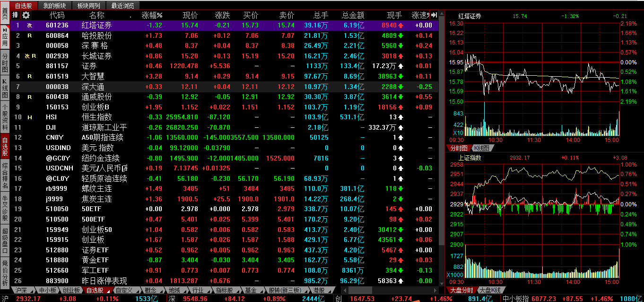Sort by the 代码 column header
Screen dimensions: 644x302
(57, 15)
